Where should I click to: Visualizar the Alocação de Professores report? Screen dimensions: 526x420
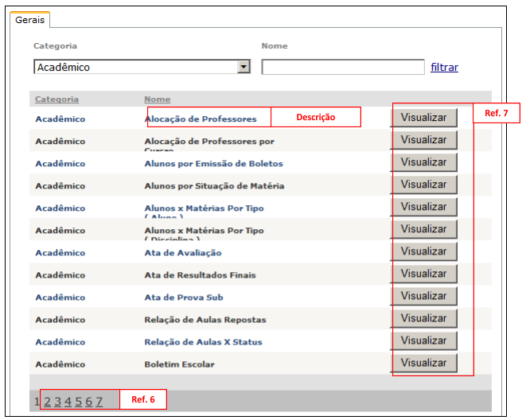(424, 118)
